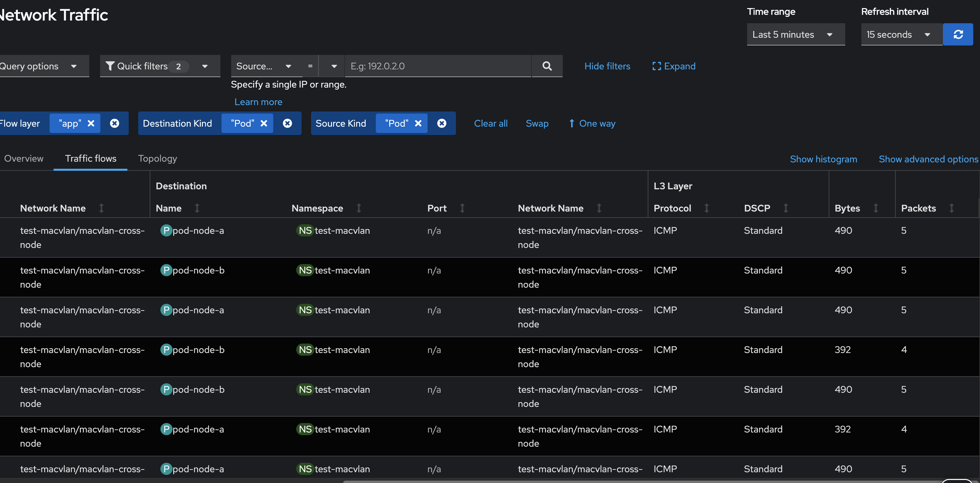This screenshot has height=483, width=980.
Task: Click the magnifier search icon
Action: click(x=547, y=66)
